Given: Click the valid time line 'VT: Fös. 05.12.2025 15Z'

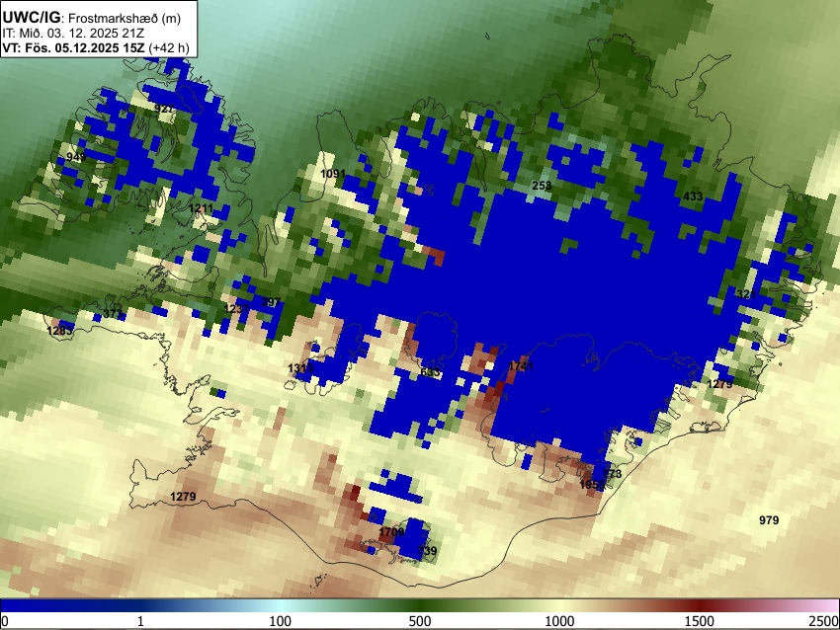Looking at the screenshot, I should [73, 47].
